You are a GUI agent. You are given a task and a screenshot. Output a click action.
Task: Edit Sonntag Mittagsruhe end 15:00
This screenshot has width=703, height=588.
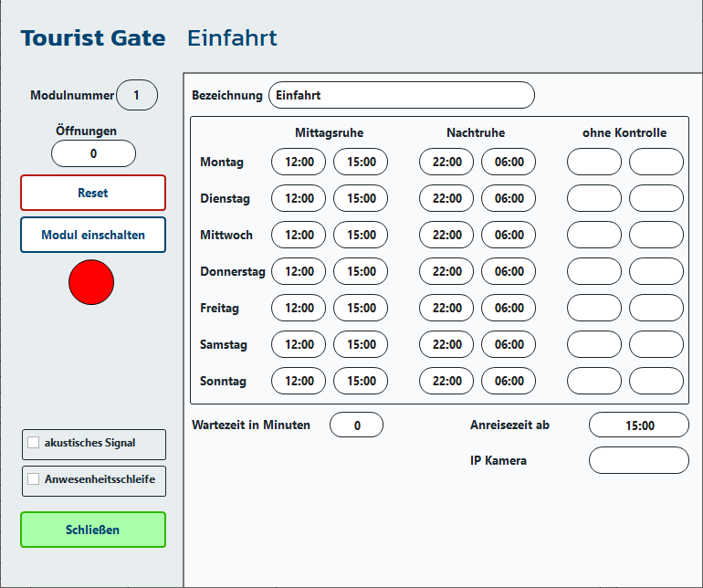click(x=361, y=381)
